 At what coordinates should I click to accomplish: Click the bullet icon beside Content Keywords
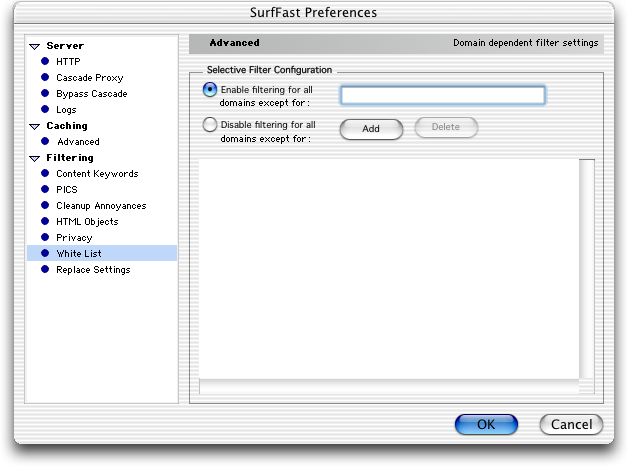[x=45, y=173]
